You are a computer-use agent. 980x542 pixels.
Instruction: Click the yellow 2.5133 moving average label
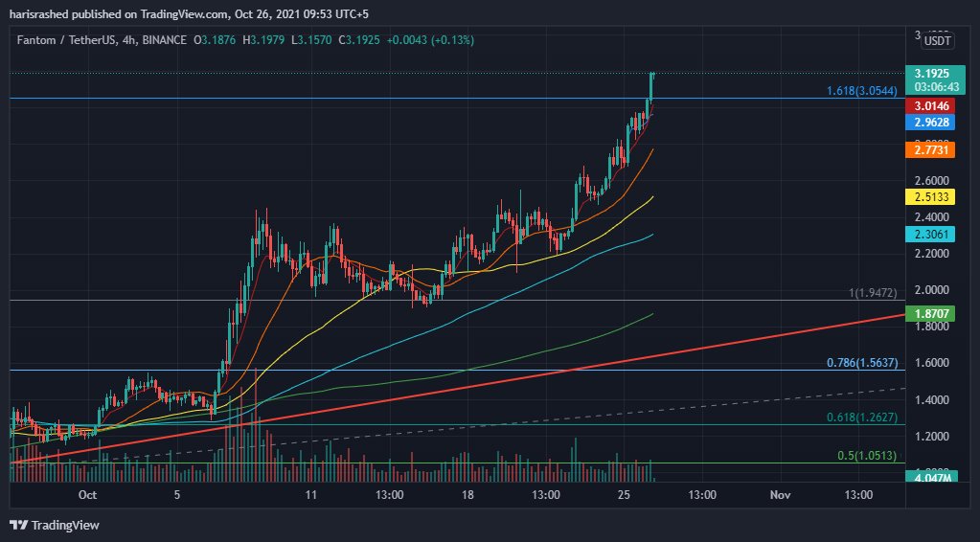click(x=931, y=197)
